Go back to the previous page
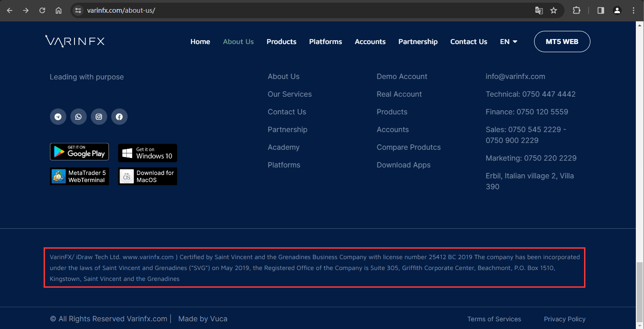 [x=10, y=10]
